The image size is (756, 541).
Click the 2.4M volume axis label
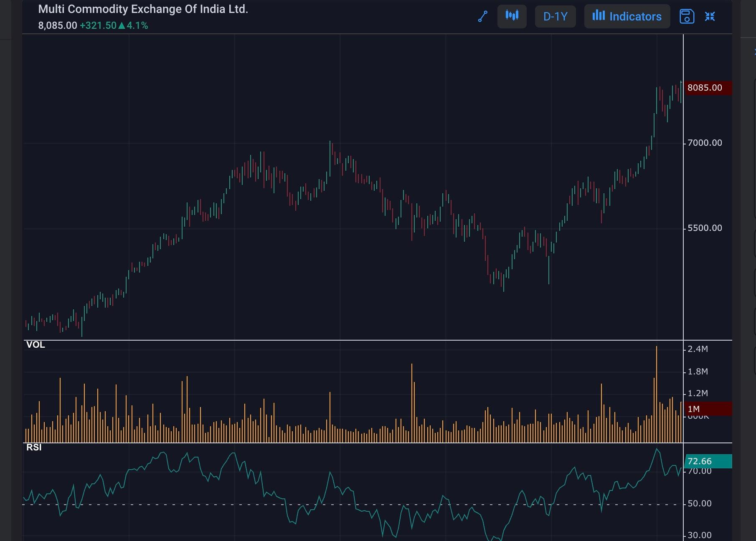point(698,349)
